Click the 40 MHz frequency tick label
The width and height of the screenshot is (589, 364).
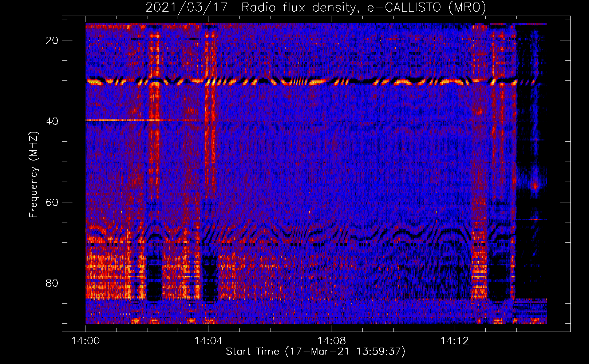tap(52, 121)
